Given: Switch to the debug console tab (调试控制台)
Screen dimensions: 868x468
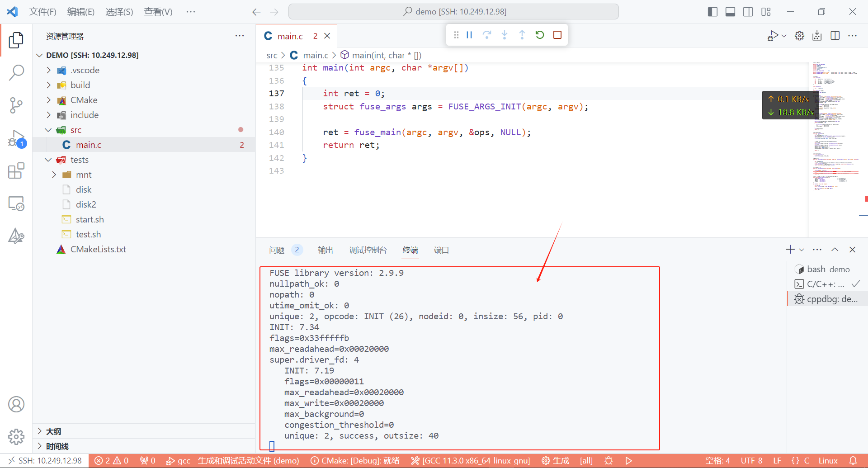Looking at the screenshot, I should click(368, 250).
